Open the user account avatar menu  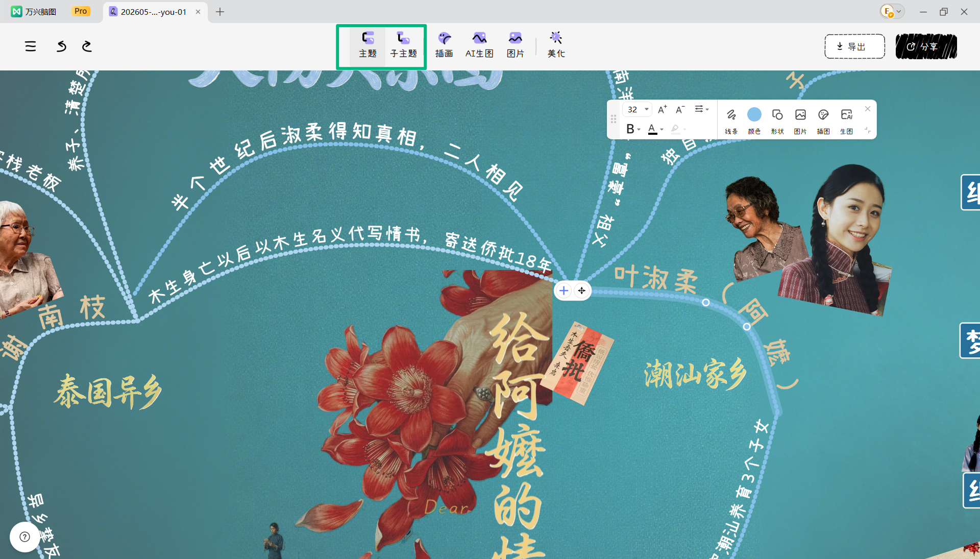(x=892, y=11)
